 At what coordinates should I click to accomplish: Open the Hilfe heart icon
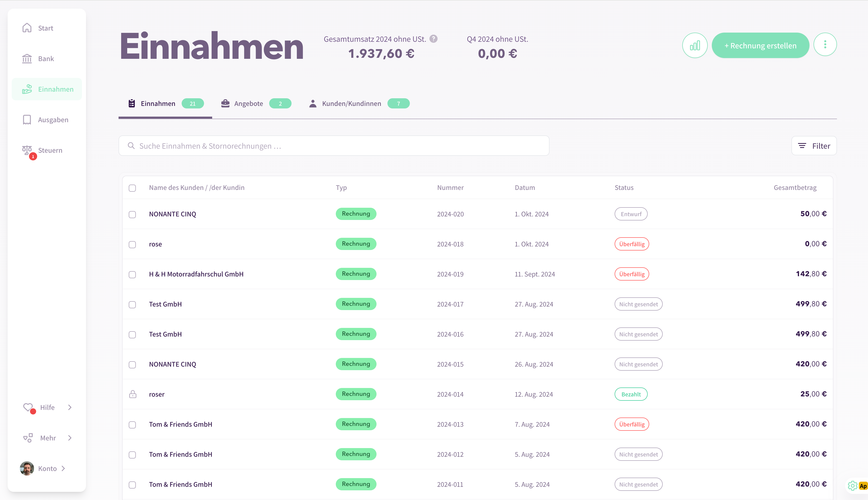(x=28, y=407)
